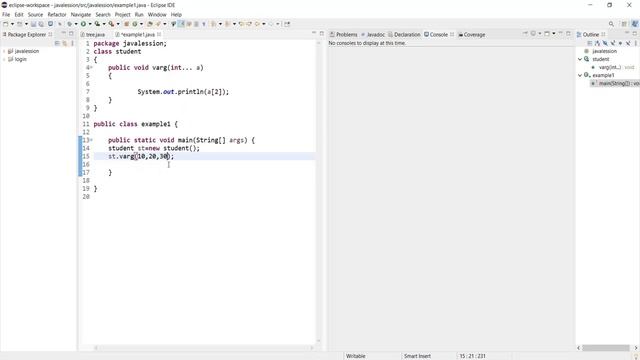
Task: Click the magnifier search icon at top right
Action: tap(611, 24)
